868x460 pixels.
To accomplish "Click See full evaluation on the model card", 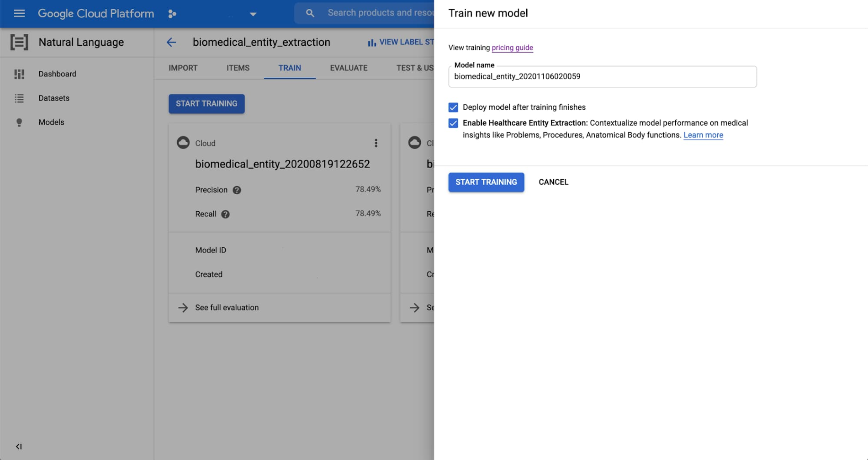I will point(227,307).
